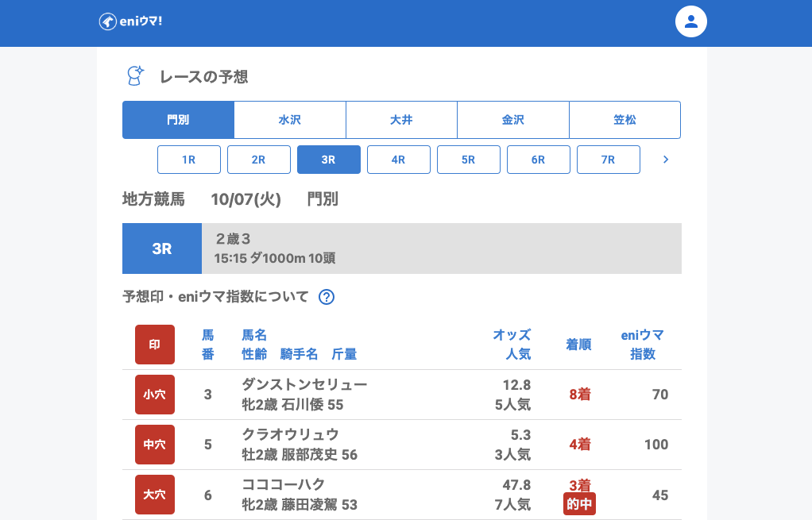
Task: Click the race prediction heading icon
Action: coord(136,76)
